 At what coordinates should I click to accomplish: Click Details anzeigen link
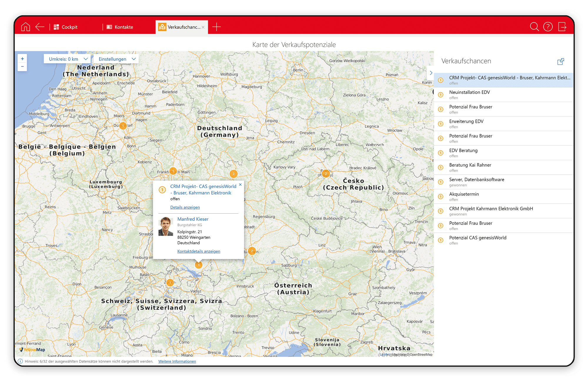click(x=185, y=207)
